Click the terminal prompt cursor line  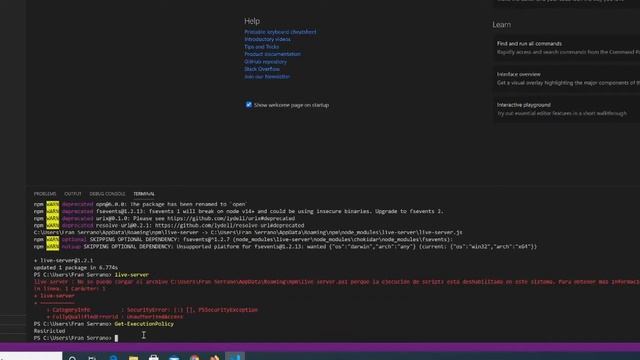point(76,338)
